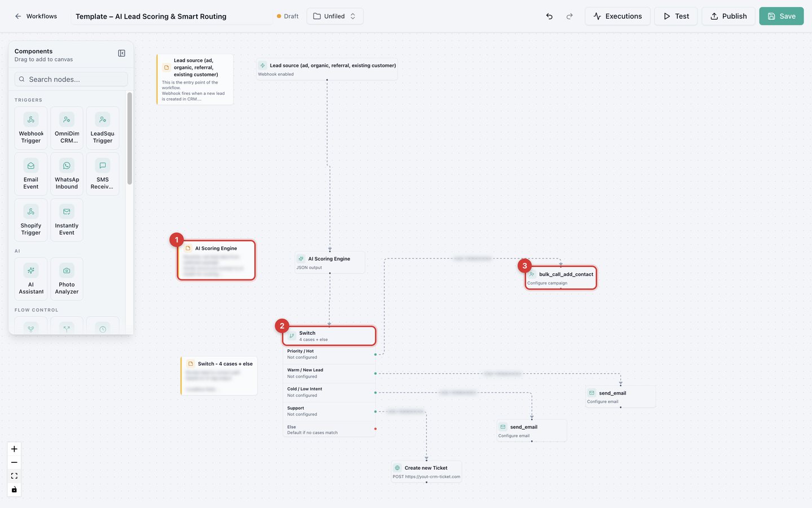Select the Photo Analyzer component
Image resolution: width=812 pixels, height=508 pixels.
67,279
